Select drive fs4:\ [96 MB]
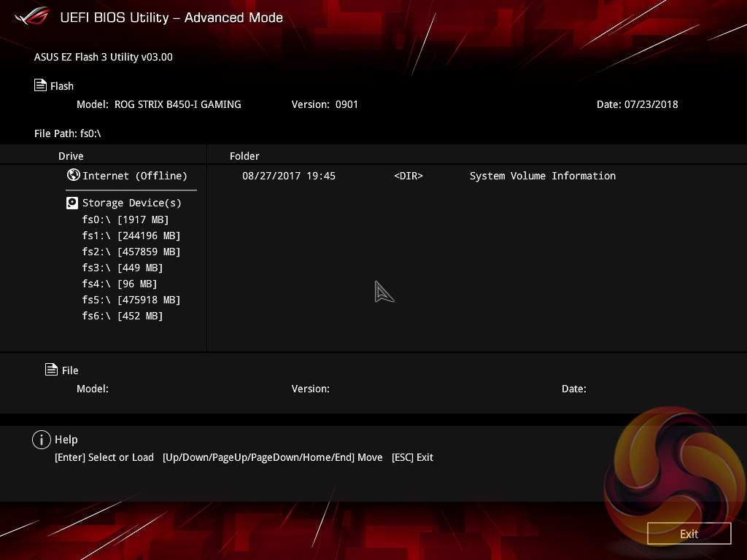 click(120, 284)
